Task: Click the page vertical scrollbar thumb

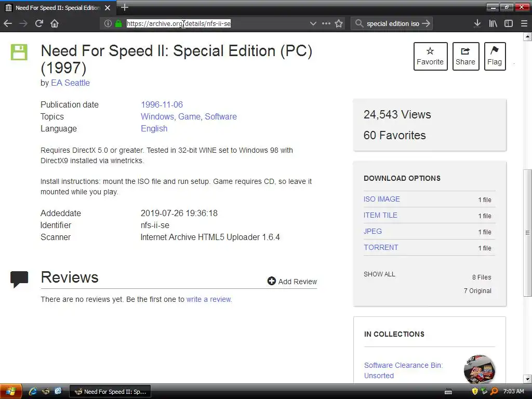Action: point(527,232)
